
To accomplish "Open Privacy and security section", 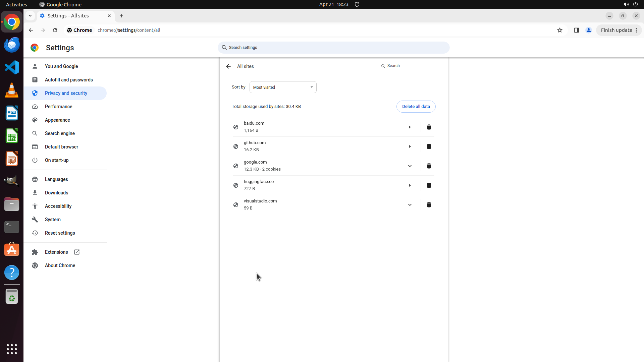I will coord(66,93).
